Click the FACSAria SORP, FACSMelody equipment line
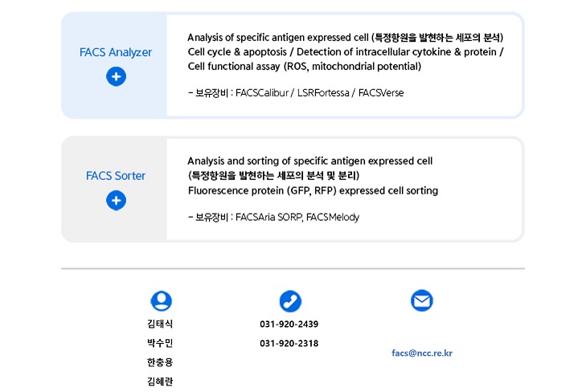586x392 pixels. pos(273,217)
